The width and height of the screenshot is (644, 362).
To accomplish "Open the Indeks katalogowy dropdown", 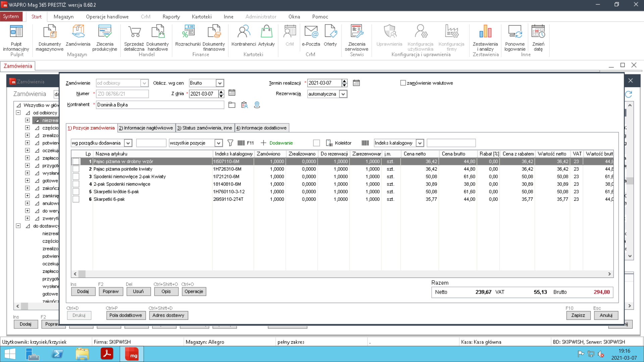I will click(x=420, y=143).
